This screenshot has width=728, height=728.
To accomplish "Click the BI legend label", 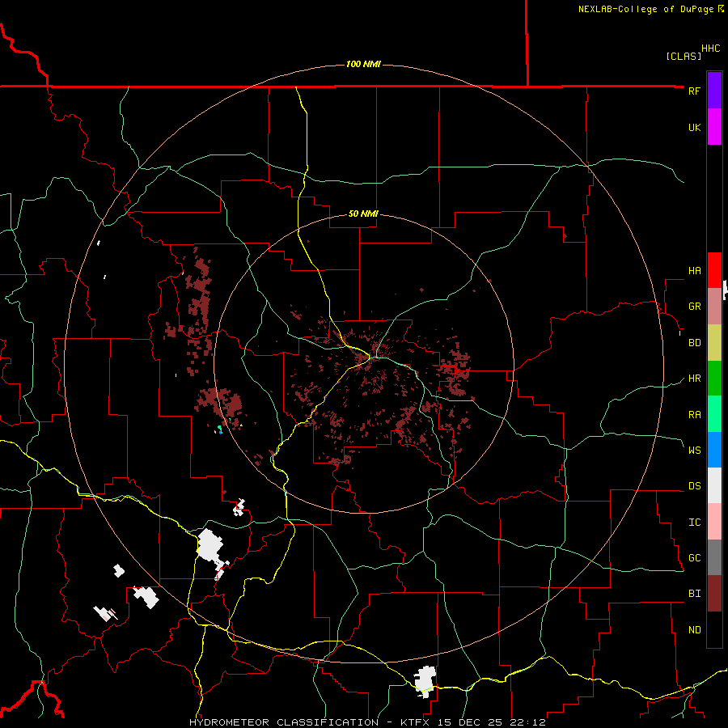I will pos(694,594).
